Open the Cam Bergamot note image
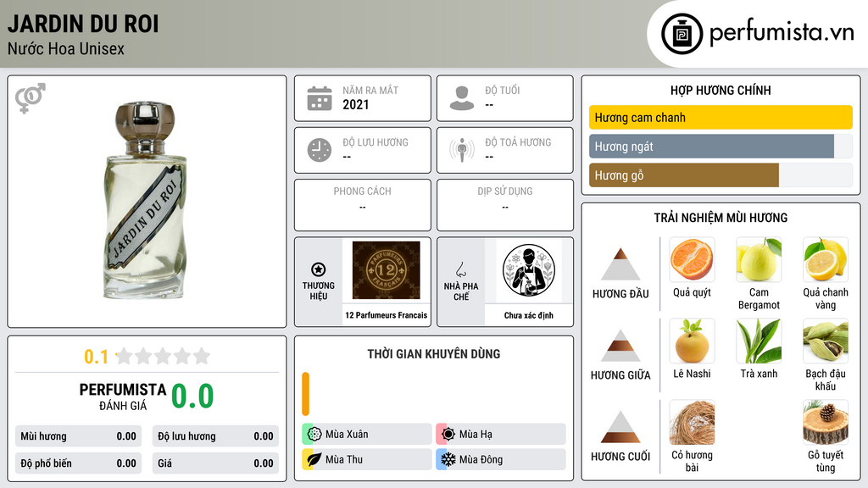The height and width of the screenshot is (488, 868). pos(759,259)
